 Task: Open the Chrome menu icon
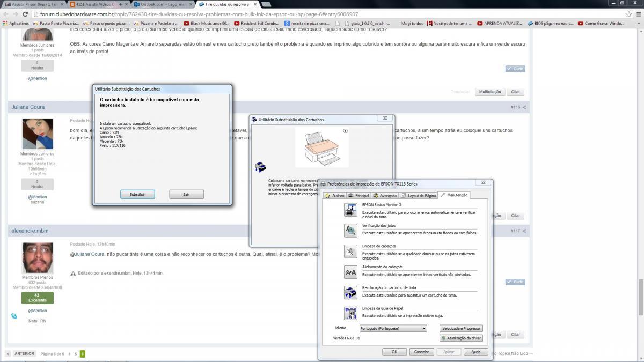click(638, 14)
